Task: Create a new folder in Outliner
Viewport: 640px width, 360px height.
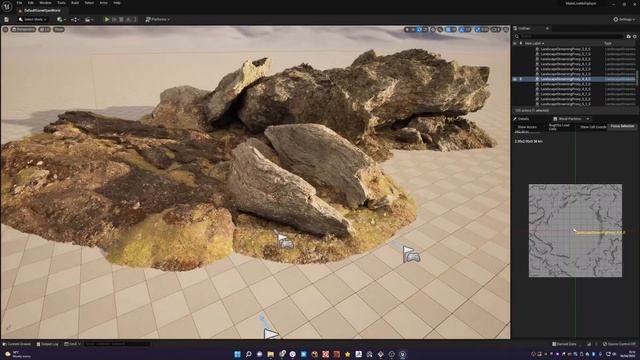Action: click(629, 36)
